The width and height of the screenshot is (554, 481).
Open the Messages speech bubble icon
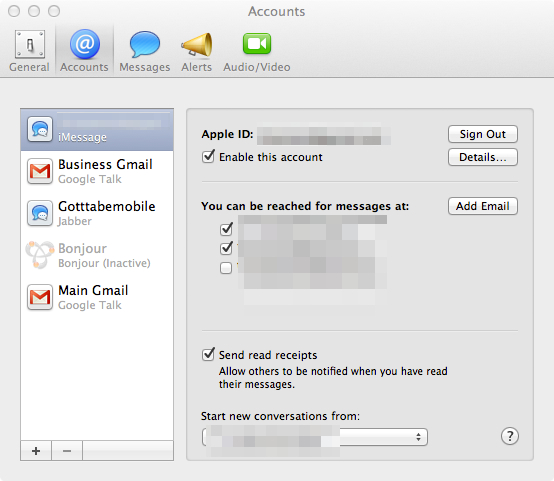click(145, 44)
